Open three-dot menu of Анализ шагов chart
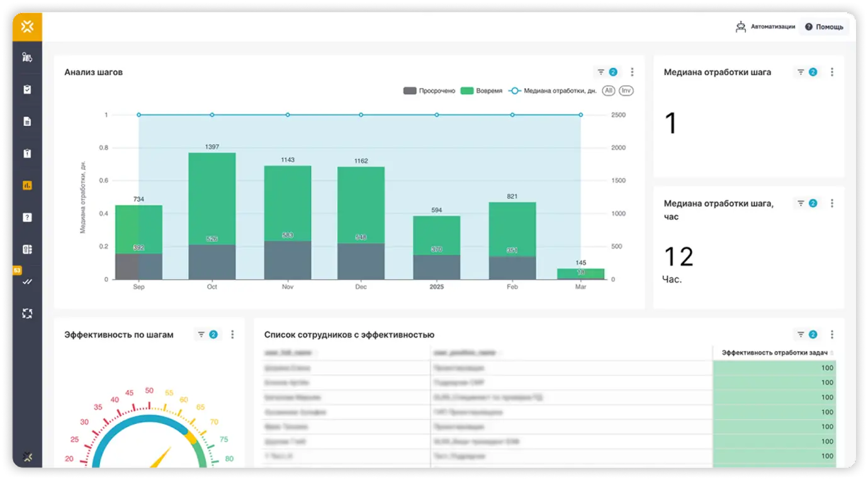The width and height of the screenshot is (868, 480). coord(632,72)
